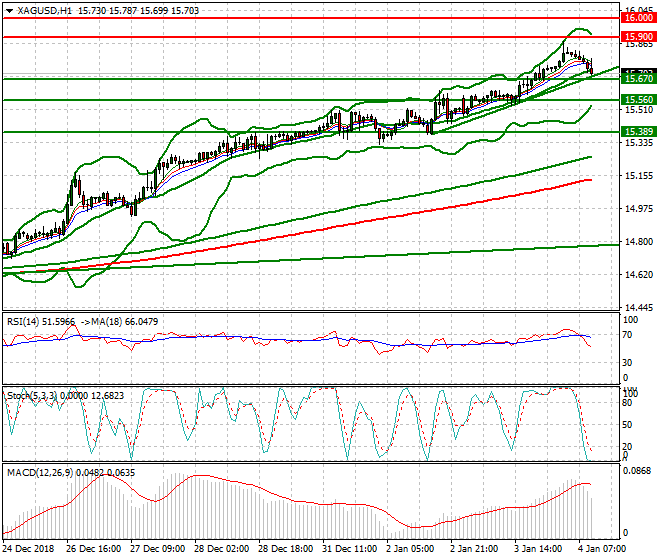
Task: Click the 2 Jan 05:00 time label
Action: [x=410, y=549]
